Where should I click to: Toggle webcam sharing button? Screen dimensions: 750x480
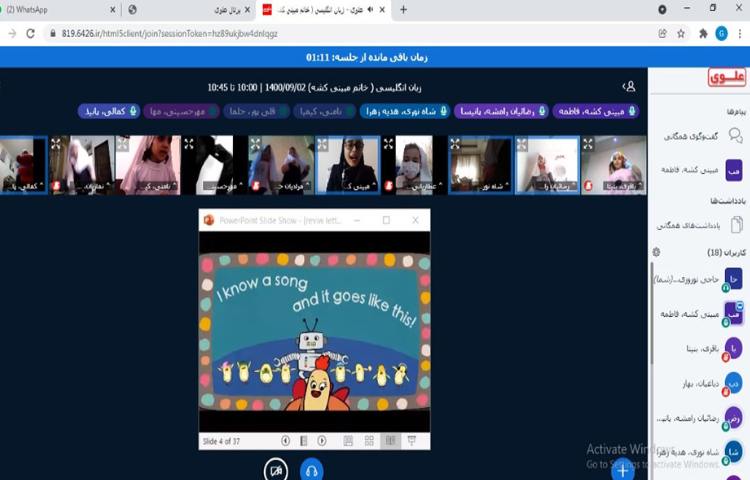[x=276, y=470]
